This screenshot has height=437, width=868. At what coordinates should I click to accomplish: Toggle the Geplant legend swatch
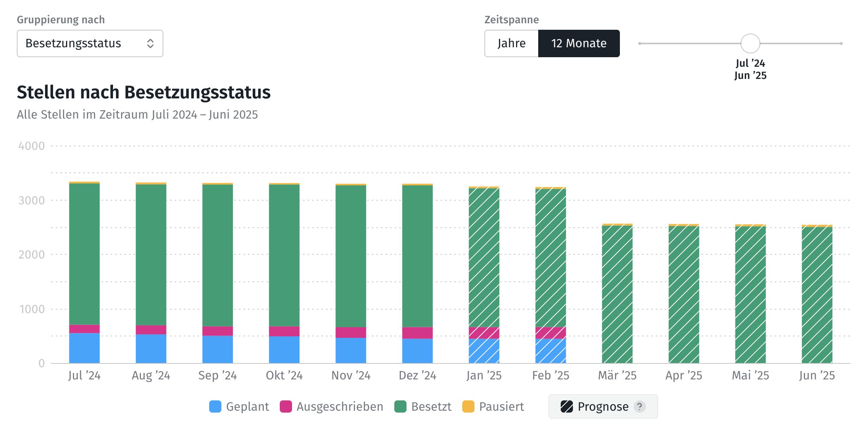coord(216,406)
